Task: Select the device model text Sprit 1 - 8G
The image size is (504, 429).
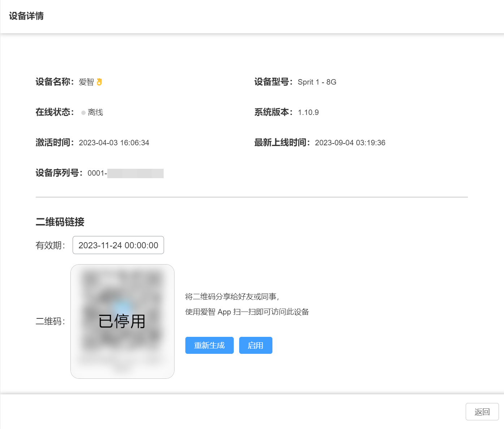Action: tap(316, 82)
